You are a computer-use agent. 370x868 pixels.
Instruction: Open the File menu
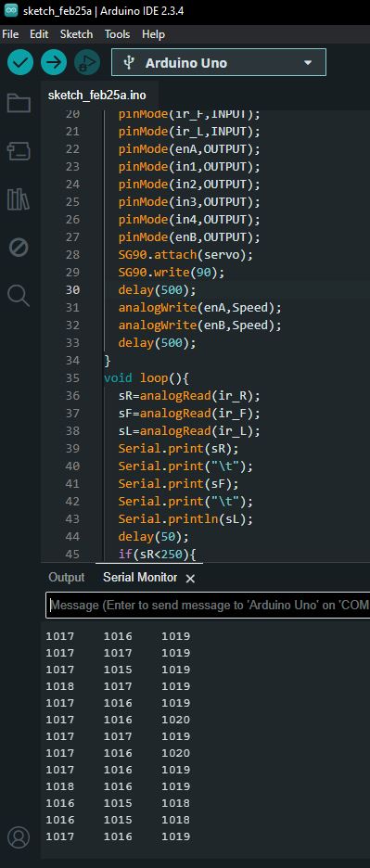pyautogui.click(x=10, y=34)
